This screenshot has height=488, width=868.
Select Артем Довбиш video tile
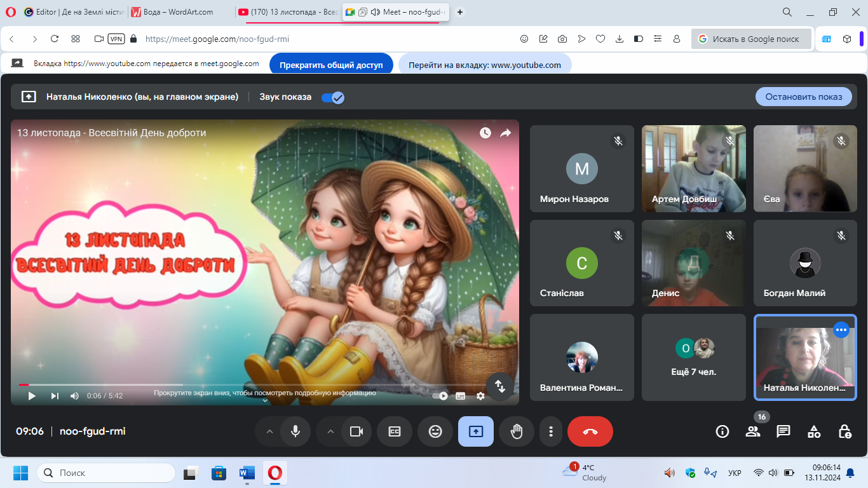tap(694, 168)
